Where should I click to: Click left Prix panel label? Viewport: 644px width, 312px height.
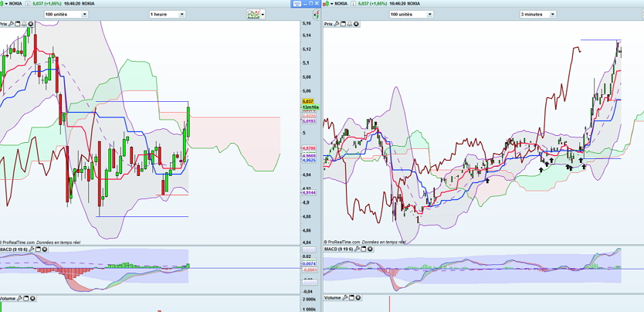(3, 24)
